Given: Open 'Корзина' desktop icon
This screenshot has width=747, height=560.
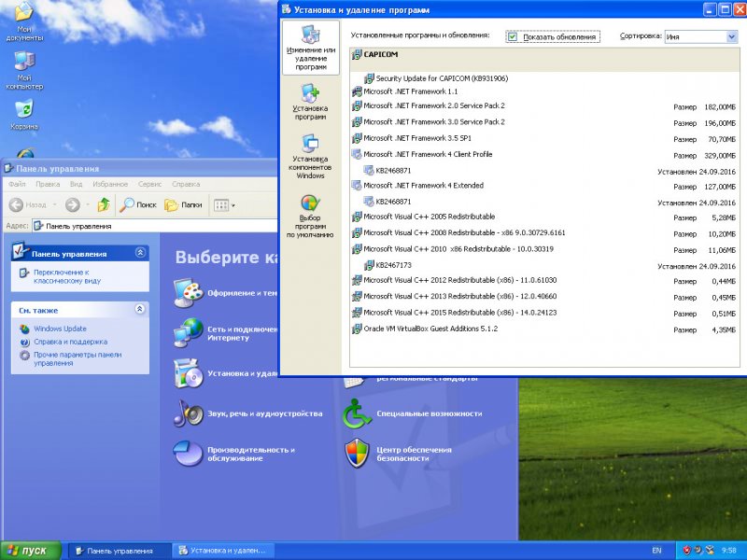Looking at the screenshot, I should (24, 114).
